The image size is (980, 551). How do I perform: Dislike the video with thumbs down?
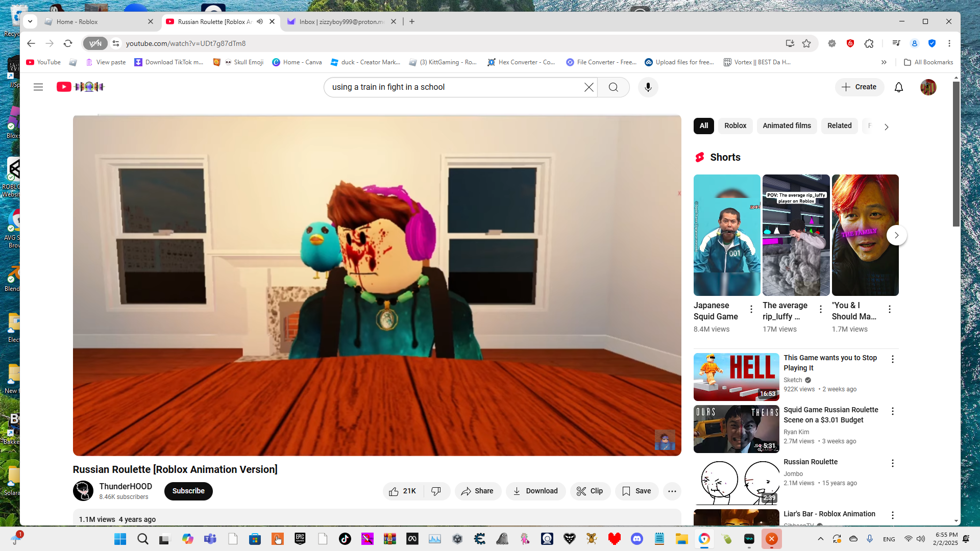click(x=436, y=491)
